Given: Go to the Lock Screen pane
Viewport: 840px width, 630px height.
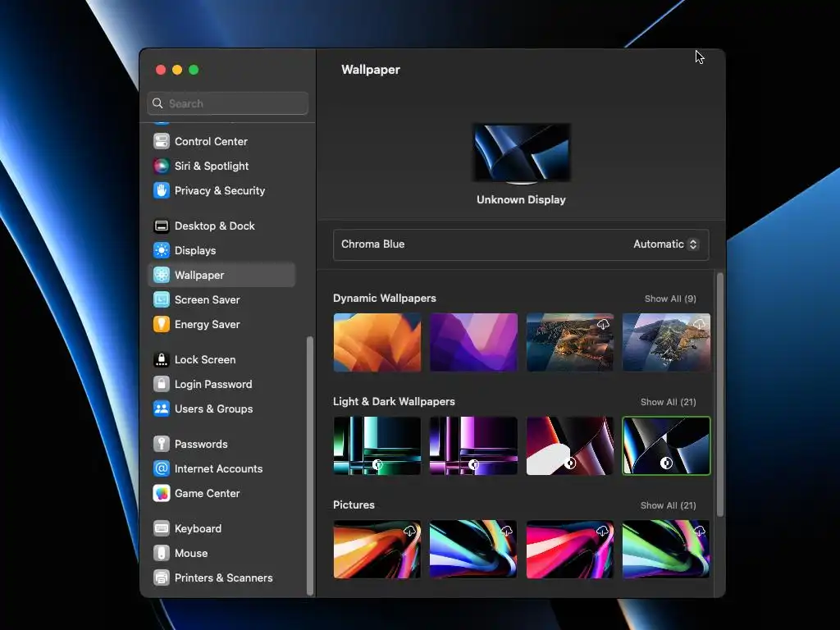Looking at the screenshot, I should (204, 360).
